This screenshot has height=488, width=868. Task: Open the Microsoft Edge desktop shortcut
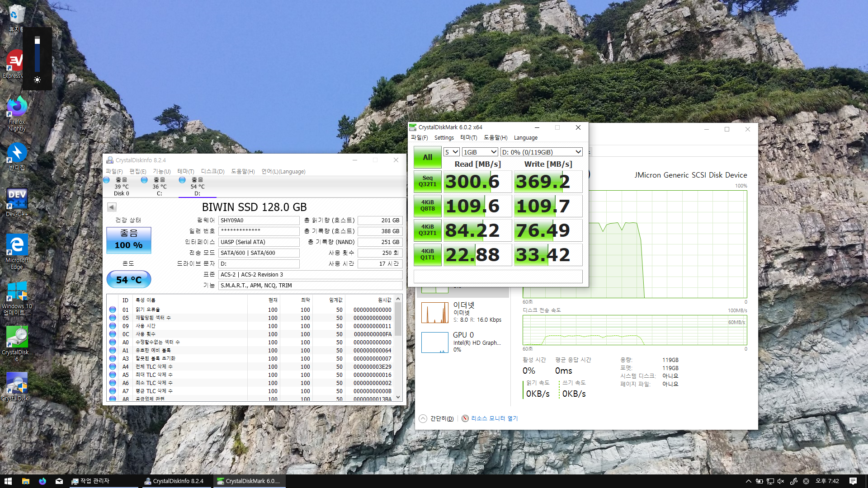tap(17, 251)
